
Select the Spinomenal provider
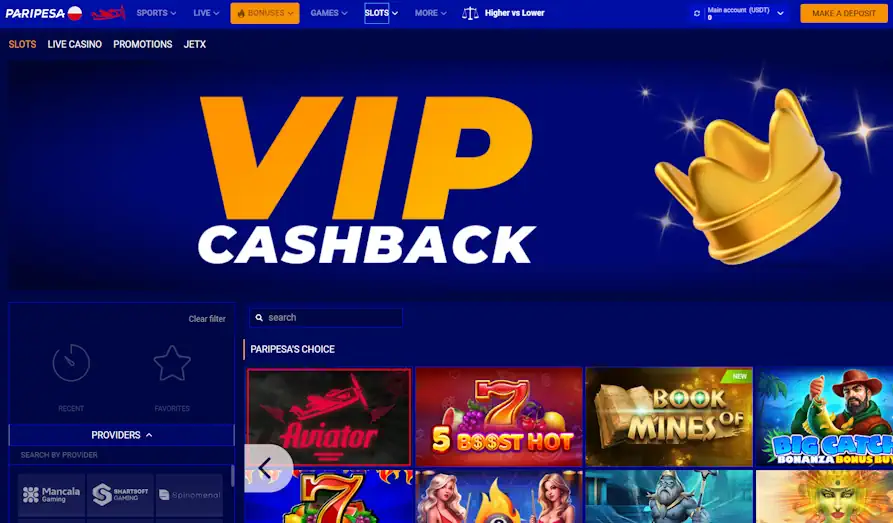[189, 495]
